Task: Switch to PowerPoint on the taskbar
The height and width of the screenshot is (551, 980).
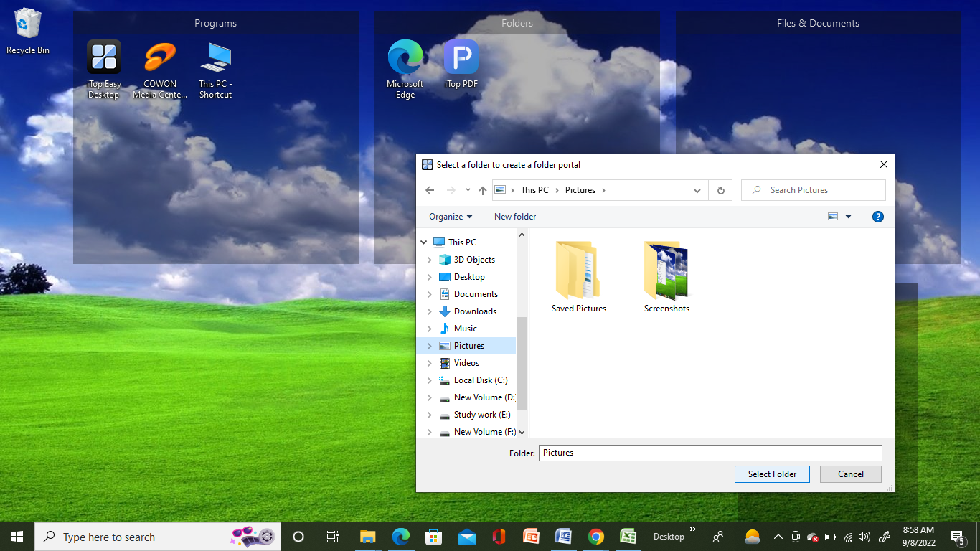Action: pos(532,537)
